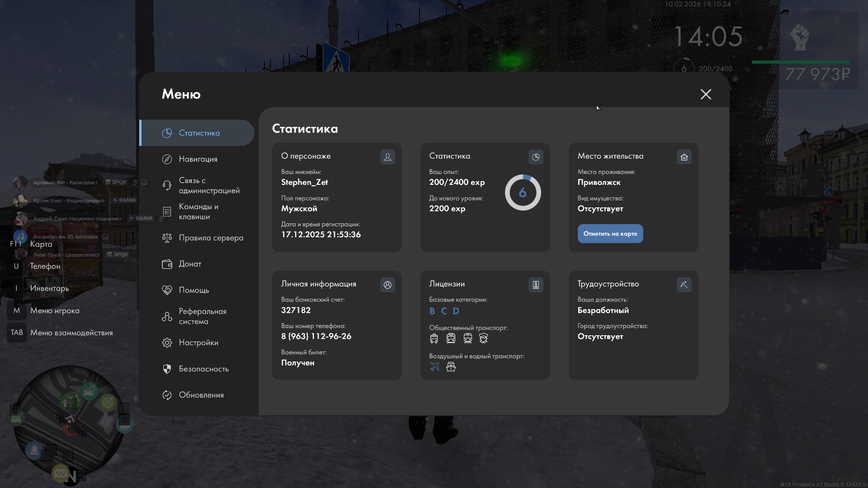The width and height of the screenshot is (868, 488).
Task: Click the document icon in Лицензии card
Action: [536, 285]
